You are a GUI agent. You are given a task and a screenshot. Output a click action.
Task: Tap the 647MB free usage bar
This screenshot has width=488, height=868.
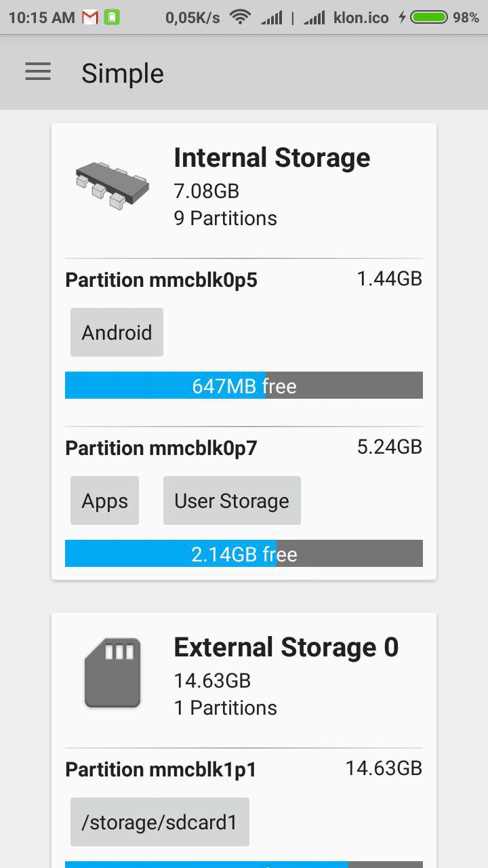244,385
